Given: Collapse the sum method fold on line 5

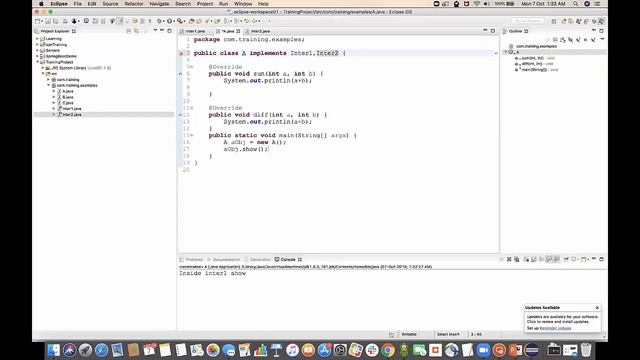Looking at the screenshot, I should click(191, 67).
